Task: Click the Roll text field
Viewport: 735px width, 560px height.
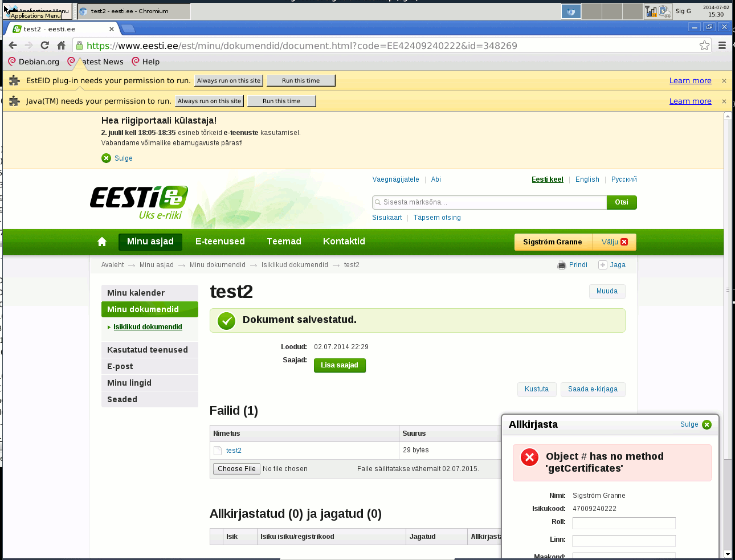Action: click(x=623, y=523)
